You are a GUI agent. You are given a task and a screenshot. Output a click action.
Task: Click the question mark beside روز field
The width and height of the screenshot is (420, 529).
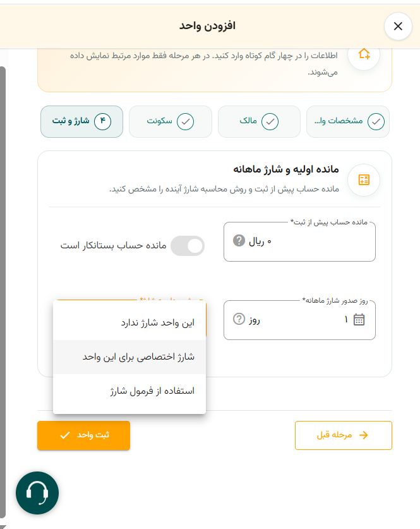coord(239,319)
